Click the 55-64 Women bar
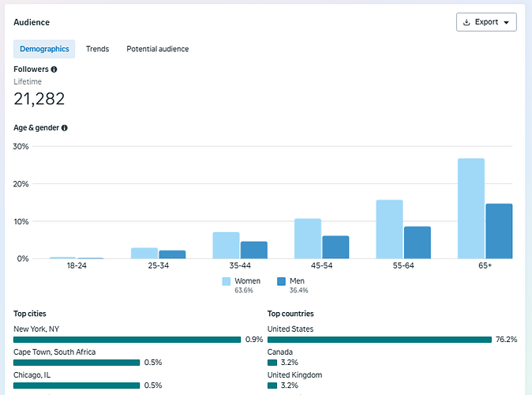Image resolution: width=532 pixels, height=395 pixels. pyautogui.click(x=389, y=229)
